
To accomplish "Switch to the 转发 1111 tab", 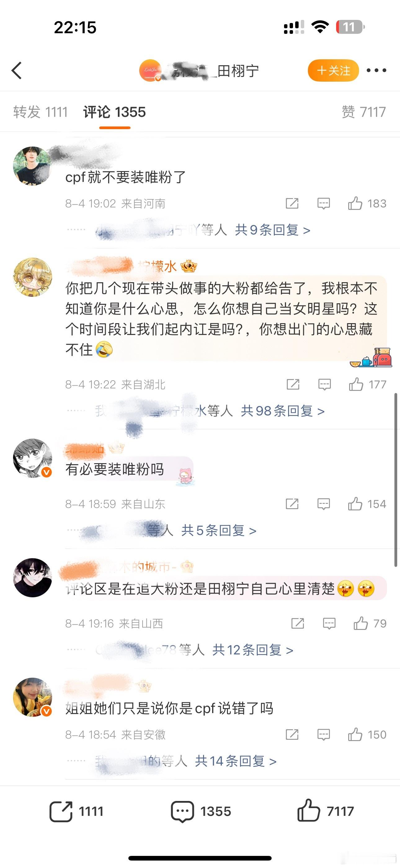I will 40,112.
